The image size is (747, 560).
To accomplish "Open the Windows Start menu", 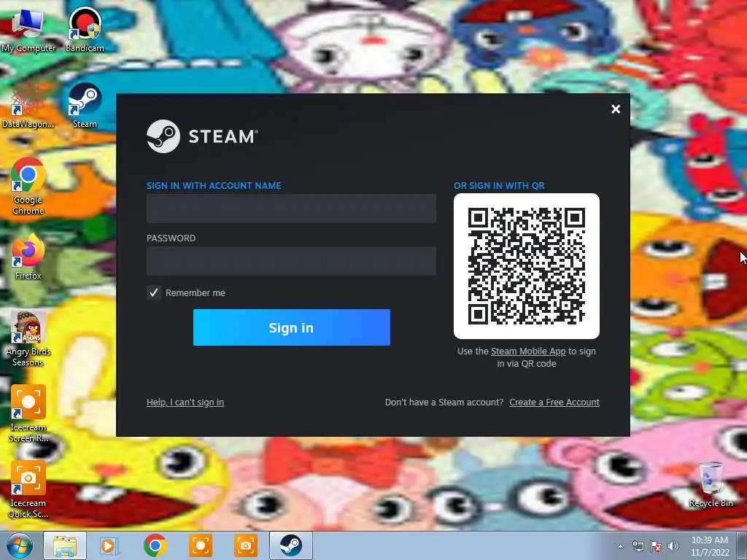I will [20, 545].
